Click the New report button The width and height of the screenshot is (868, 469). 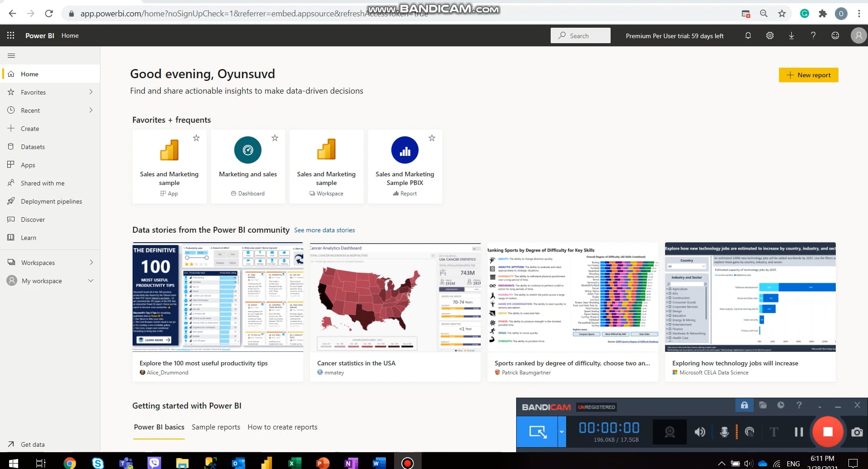(x=809, y=75)
